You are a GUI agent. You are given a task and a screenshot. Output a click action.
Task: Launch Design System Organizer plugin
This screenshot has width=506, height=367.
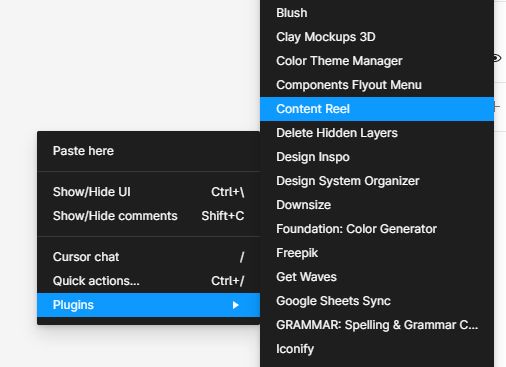[377, 181]
